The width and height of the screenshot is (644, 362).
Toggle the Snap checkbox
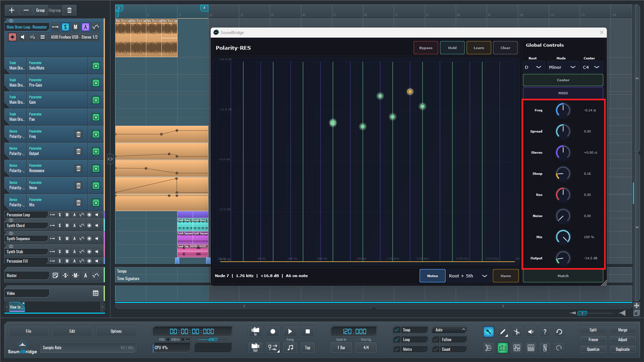[x=397, y=330]
